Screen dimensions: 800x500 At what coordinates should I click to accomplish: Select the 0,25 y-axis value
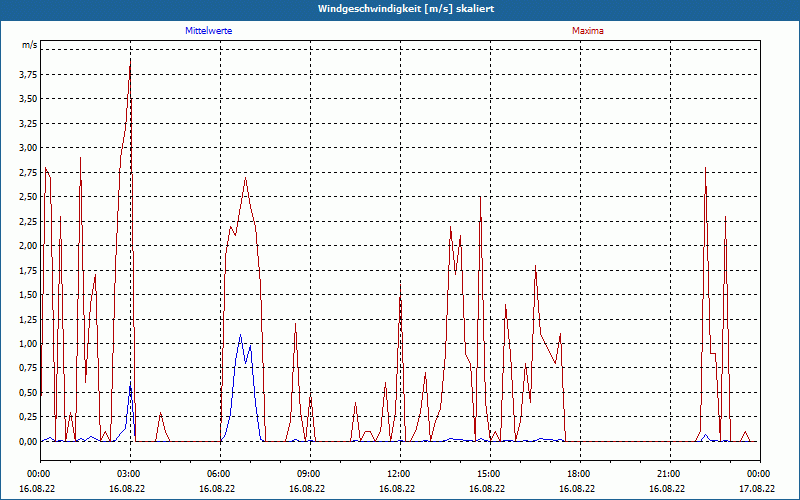click(28, 417)
